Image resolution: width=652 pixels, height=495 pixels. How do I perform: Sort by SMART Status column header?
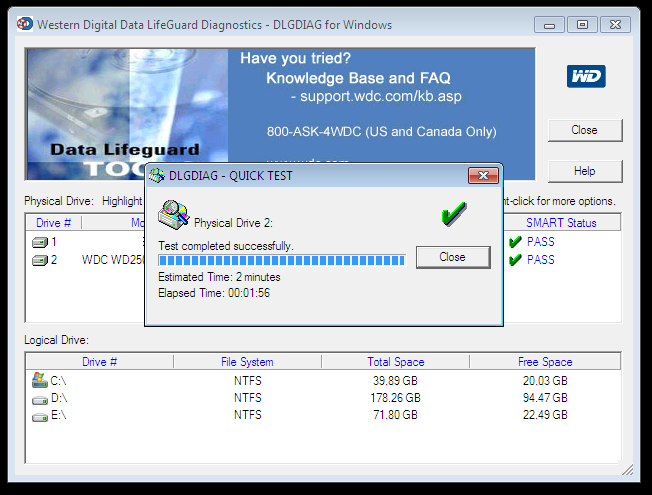pos(561,223)
